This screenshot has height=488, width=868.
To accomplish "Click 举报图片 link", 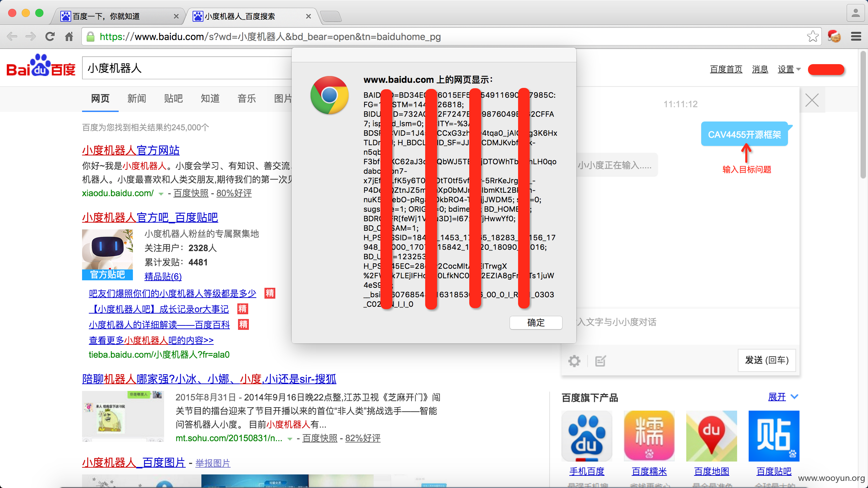I will 213,463.
